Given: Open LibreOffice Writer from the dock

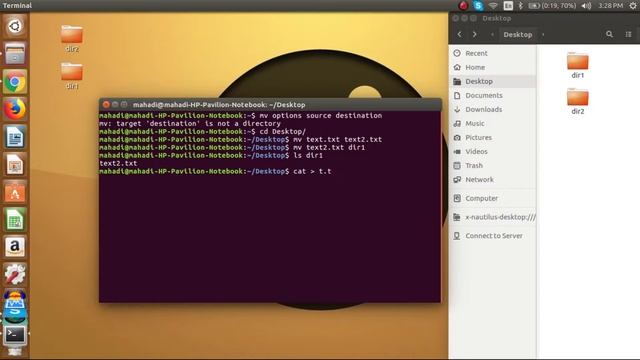Looking at the screenshot, I should pos(15,137).
